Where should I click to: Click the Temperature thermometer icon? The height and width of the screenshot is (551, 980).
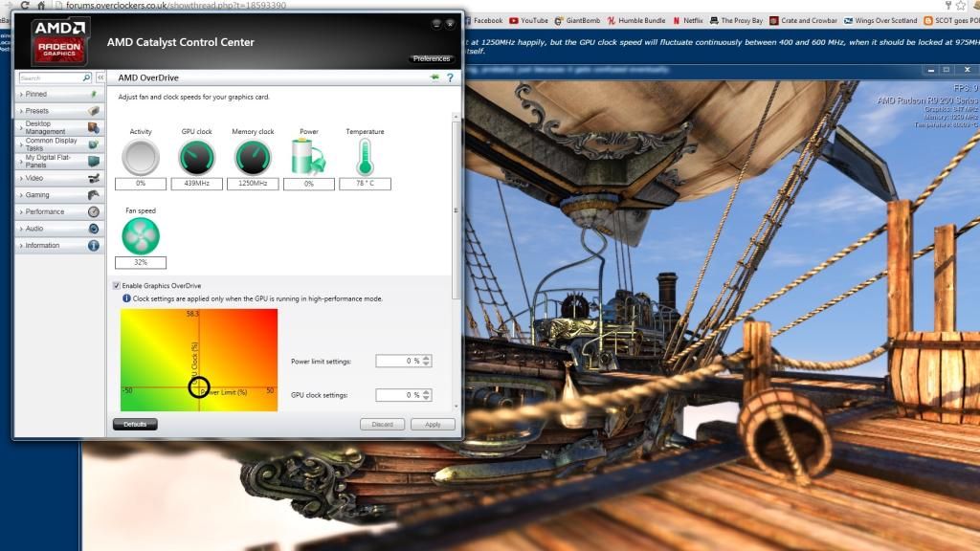click(x=365, y=158)
